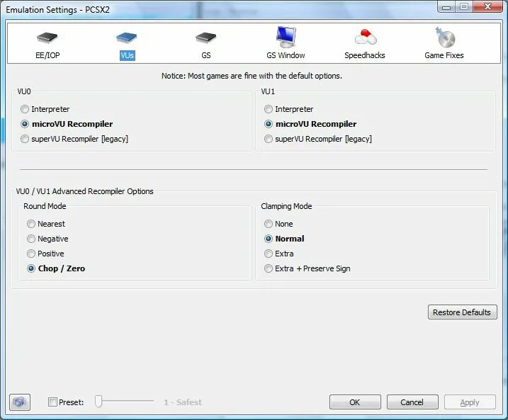
Task: Click Restore Defaults button
Action: tap(463, 312)
